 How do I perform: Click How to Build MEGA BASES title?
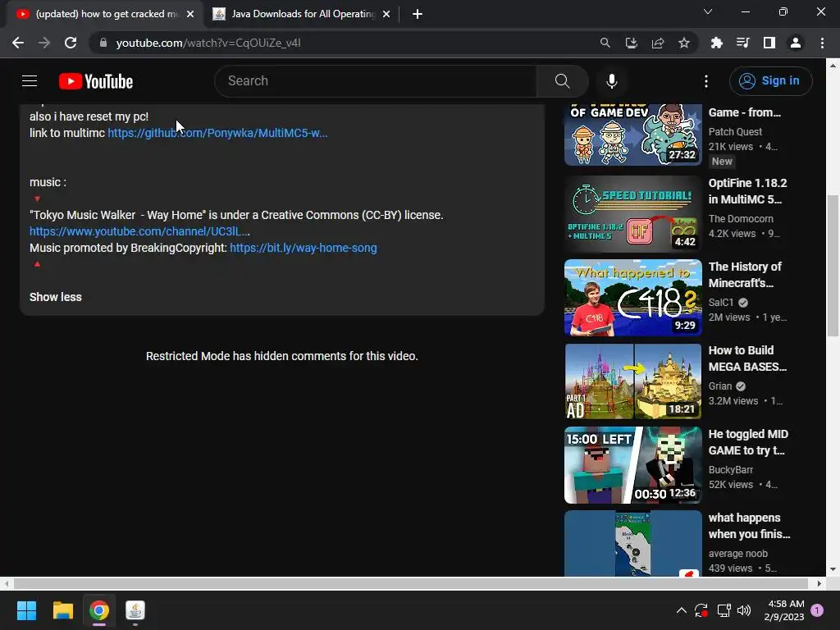tap(747, 358)
